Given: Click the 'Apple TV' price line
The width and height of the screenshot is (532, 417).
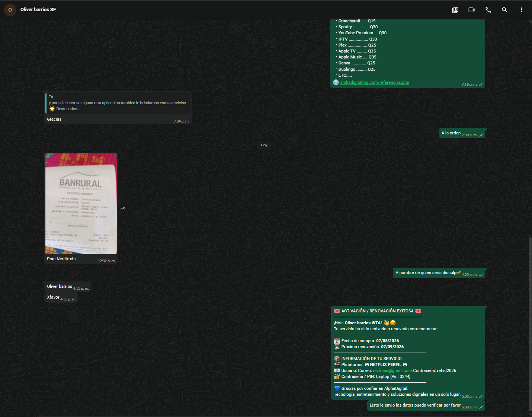Looking at the screenshot, I should coord(356,51).
